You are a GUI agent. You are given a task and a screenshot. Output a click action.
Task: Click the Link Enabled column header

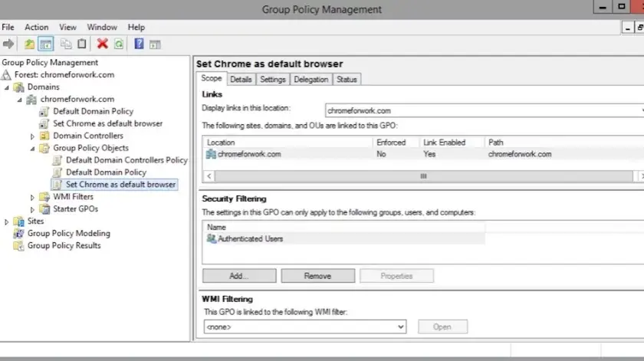tap(452, 143)
